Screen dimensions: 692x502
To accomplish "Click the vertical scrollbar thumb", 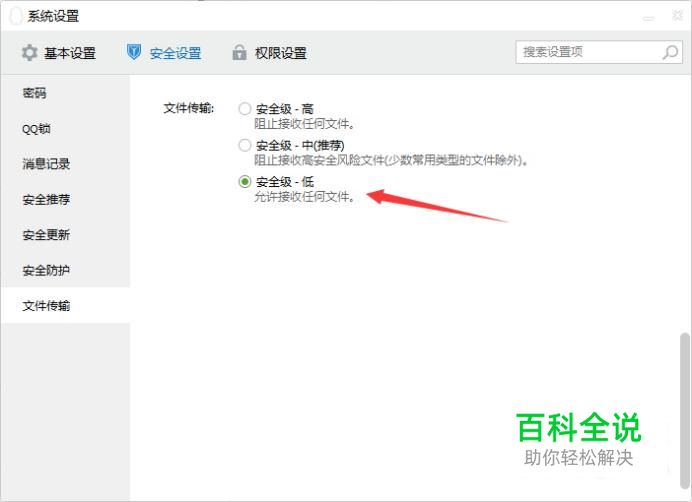I will 684,413.
